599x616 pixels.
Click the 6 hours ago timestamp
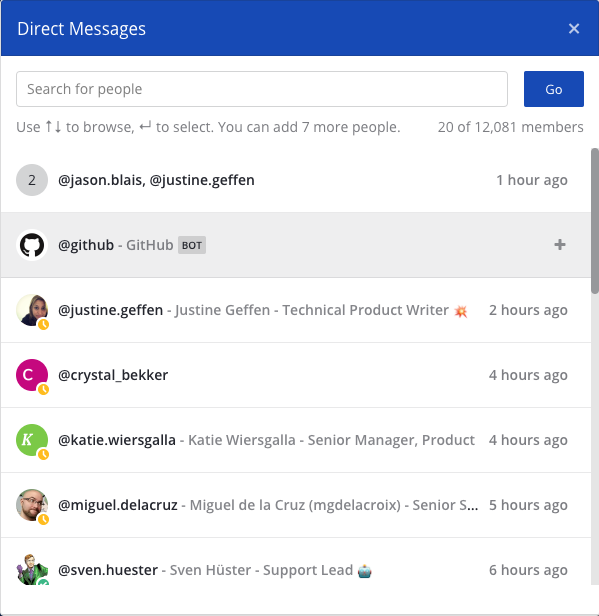click(528, 570)
